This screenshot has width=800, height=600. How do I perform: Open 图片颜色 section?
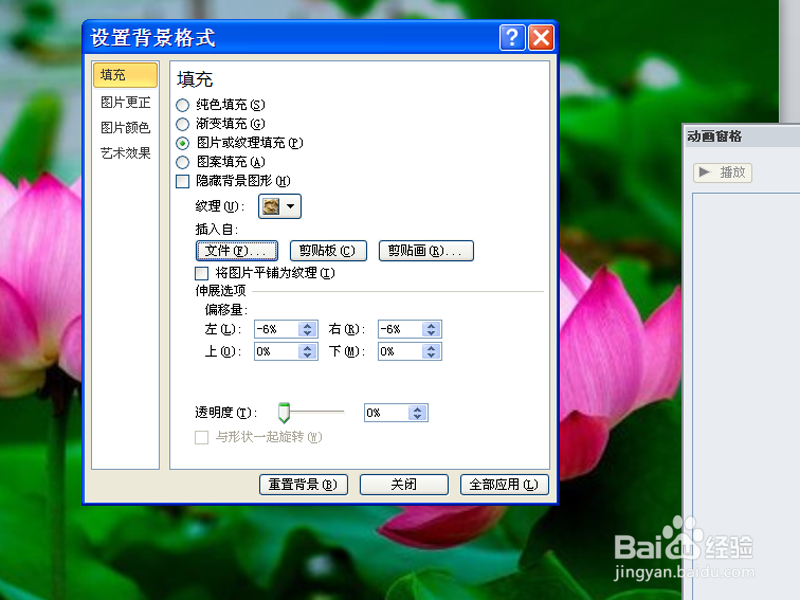point(126,127)
